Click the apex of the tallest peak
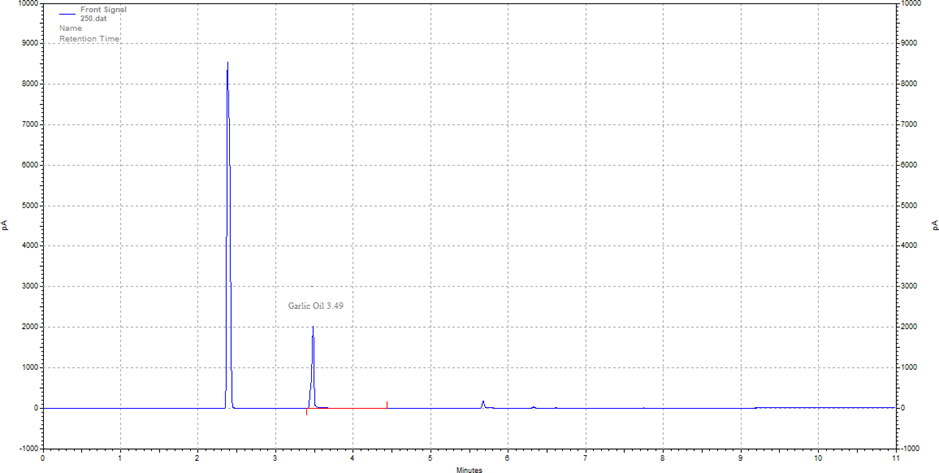Viewport: 939px width, 473px height. coord(227,64)
